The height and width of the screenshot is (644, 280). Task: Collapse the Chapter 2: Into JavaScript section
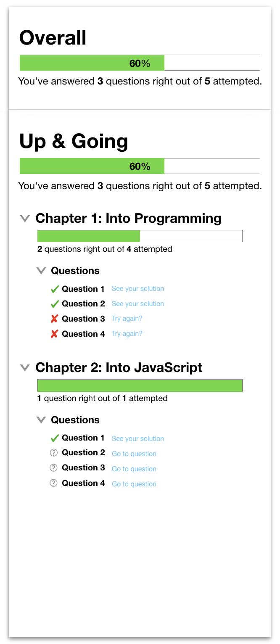[x=24, y=367]
